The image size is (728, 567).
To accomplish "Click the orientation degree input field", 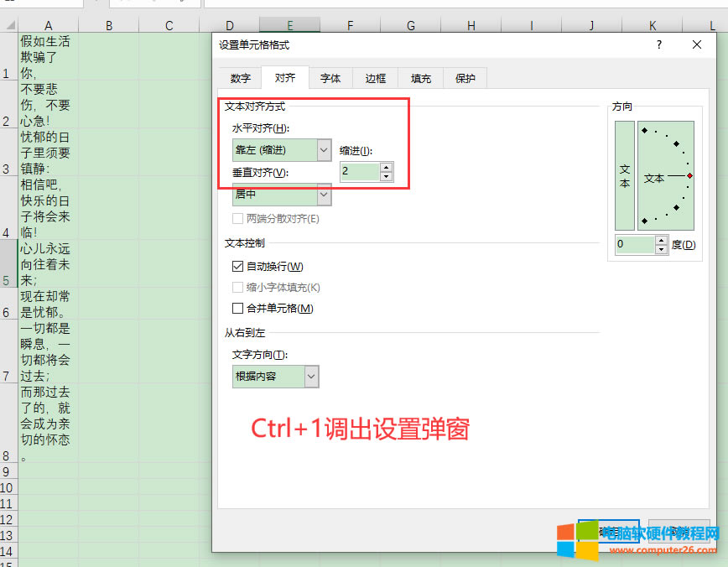I will pos(634,245).
